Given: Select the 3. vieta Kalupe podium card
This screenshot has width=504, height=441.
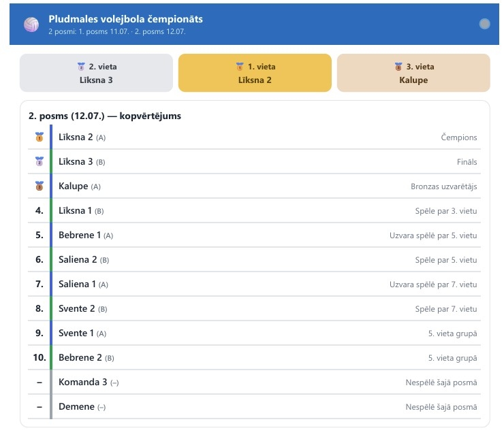Looking at the screenshot, I should (x=413, y=73).
